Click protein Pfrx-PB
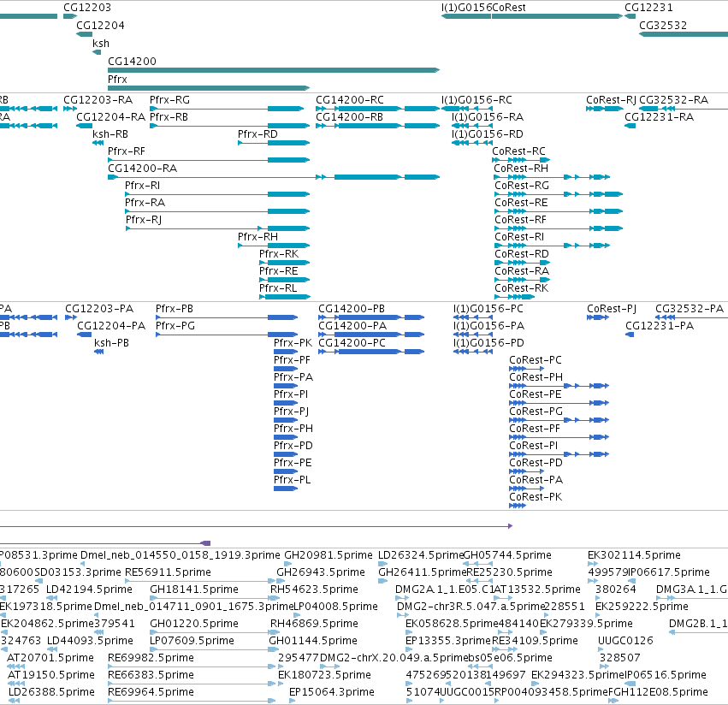This screenshot has height=705, width=728. click(x=227, y=317)
